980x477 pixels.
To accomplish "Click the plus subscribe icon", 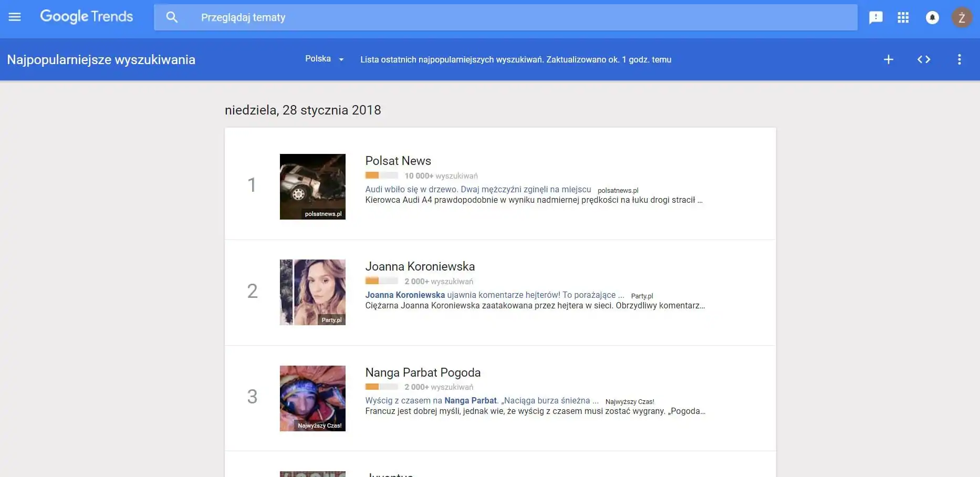I will (x=889, y=59).
